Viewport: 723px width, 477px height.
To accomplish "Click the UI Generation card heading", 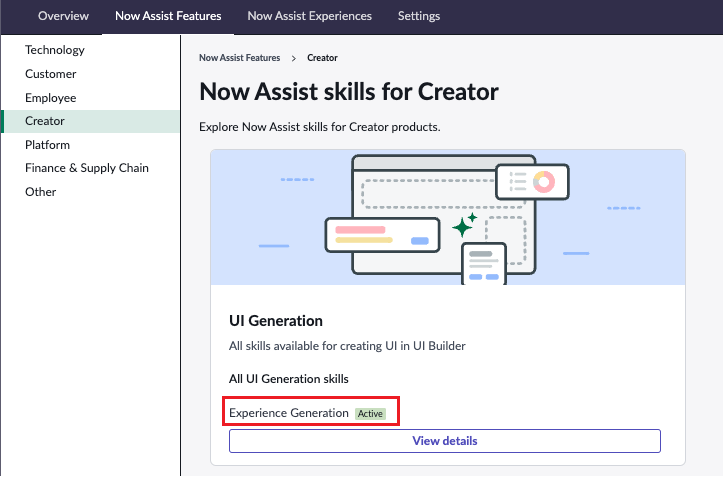I will 276,321.
